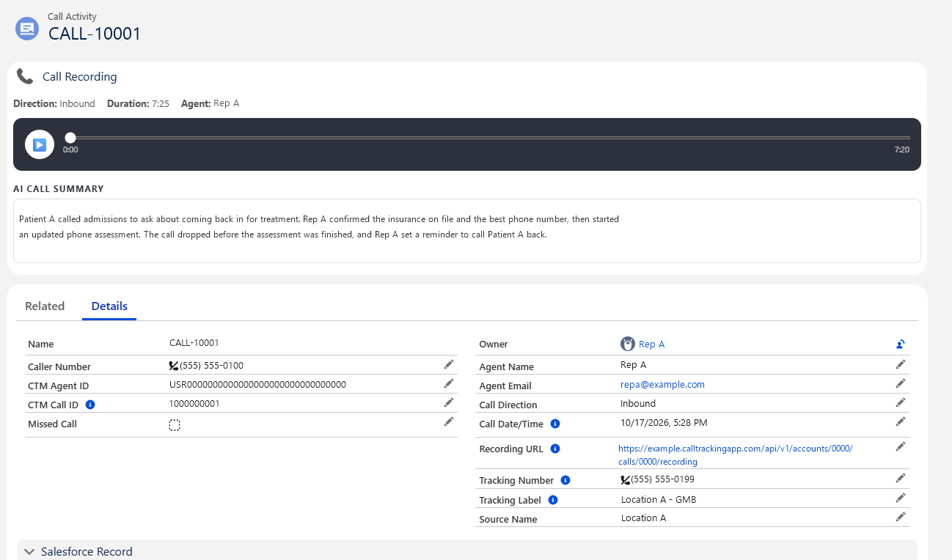The height and width of the screenshot is (560, 952).
Task: Toggle the Missed Call checkbox
Action: [175, 425]
